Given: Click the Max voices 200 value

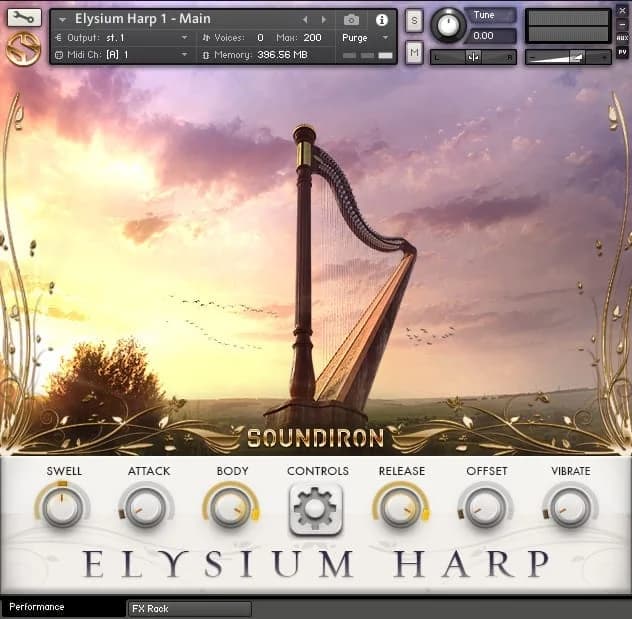Looking at the screenshot, I should [x=312, y=38].
